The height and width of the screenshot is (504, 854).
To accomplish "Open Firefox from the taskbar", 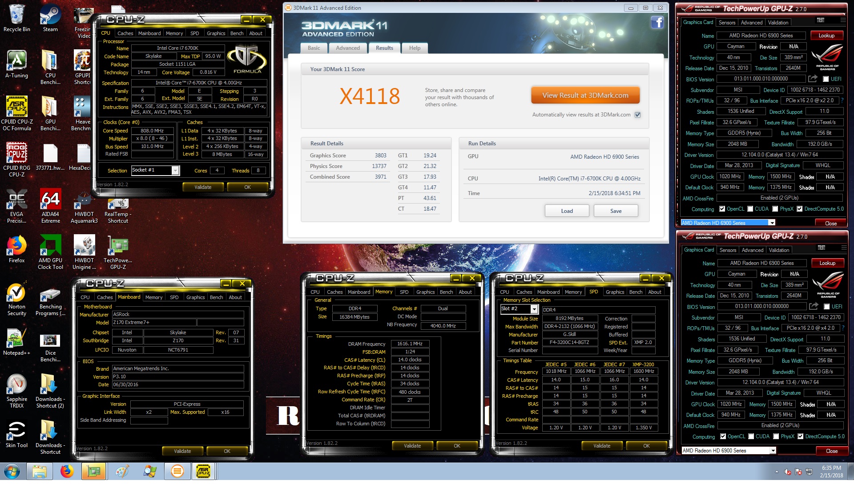I will [67, 471].
